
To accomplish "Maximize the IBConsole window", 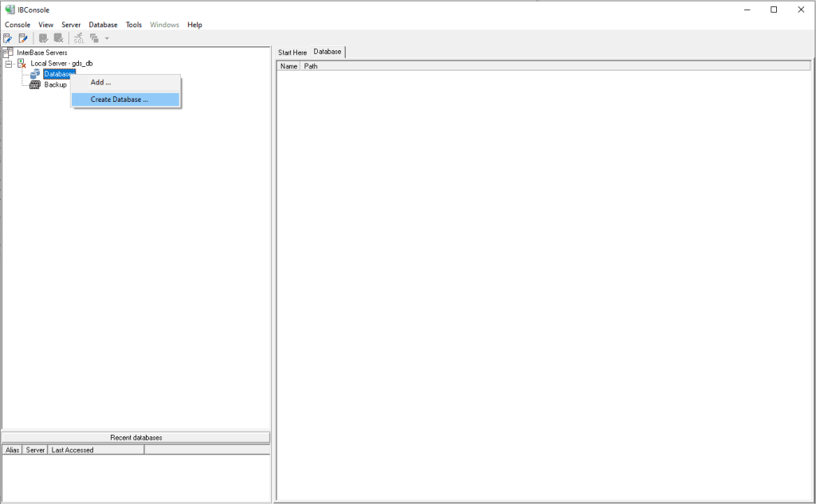I will coord(774,10).
